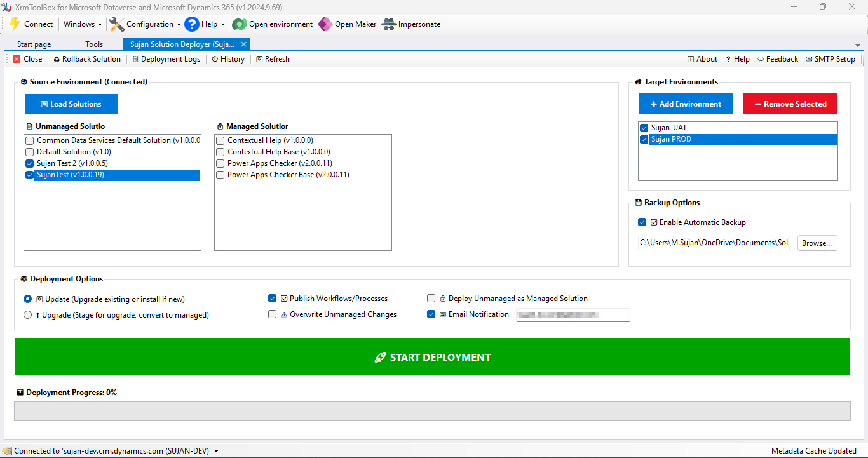Click the History clock icon
Screen dimensions: 868x458
215,59
